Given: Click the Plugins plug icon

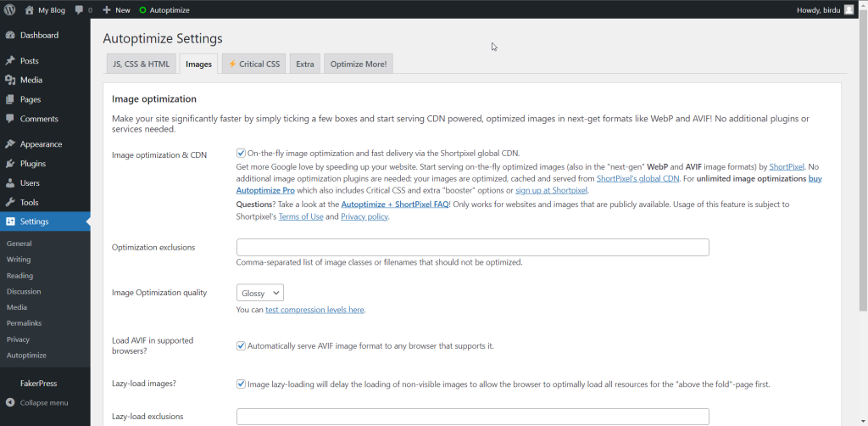Looking at the screenshot, I should click(10, 164).
